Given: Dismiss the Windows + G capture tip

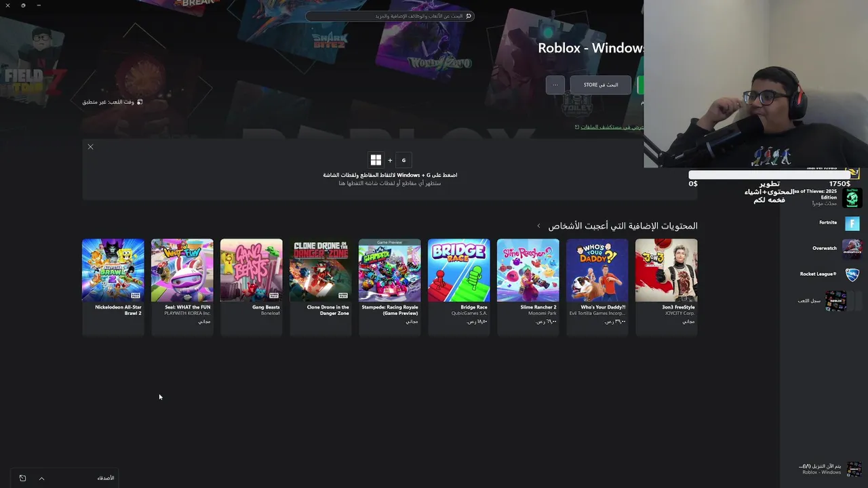Looking at the screenshot, I should pyautogui.click(x=90, y=146).
